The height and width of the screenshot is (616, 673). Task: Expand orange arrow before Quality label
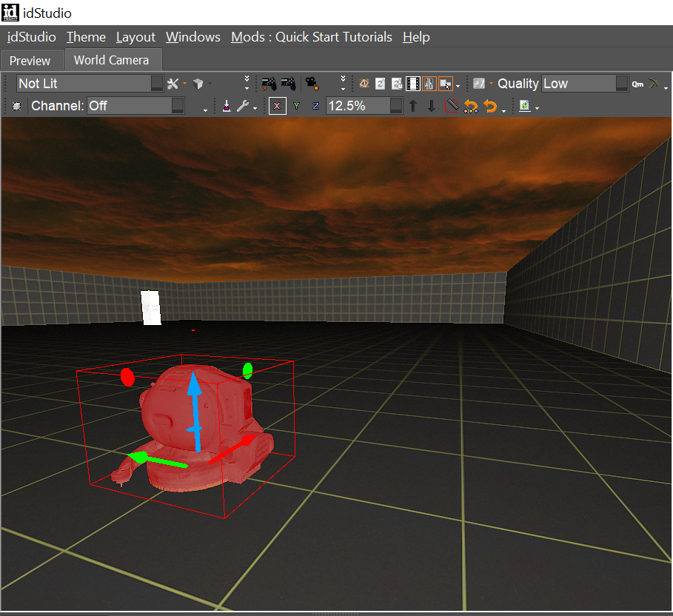coord(491,83)
